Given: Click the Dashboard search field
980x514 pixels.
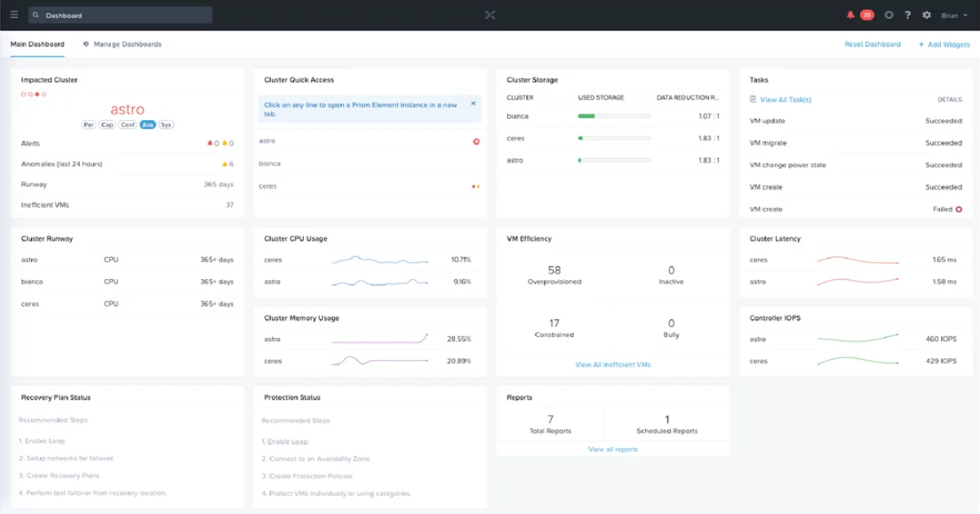Looking at the screenshot, I should 120,15.
